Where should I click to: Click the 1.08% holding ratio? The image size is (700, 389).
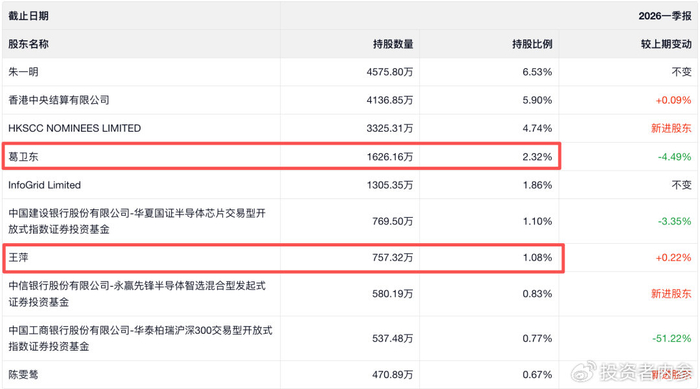538,257
